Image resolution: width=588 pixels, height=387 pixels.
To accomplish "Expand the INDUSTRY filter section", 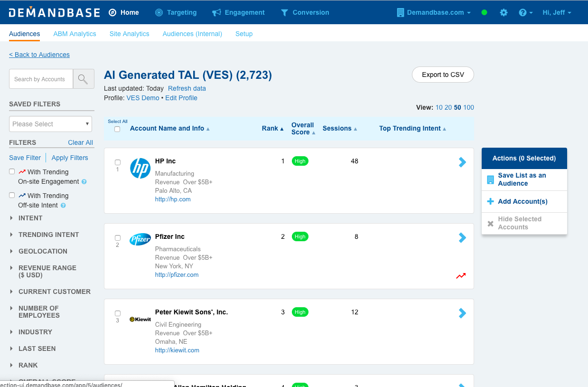I will (x=35, y=332).
